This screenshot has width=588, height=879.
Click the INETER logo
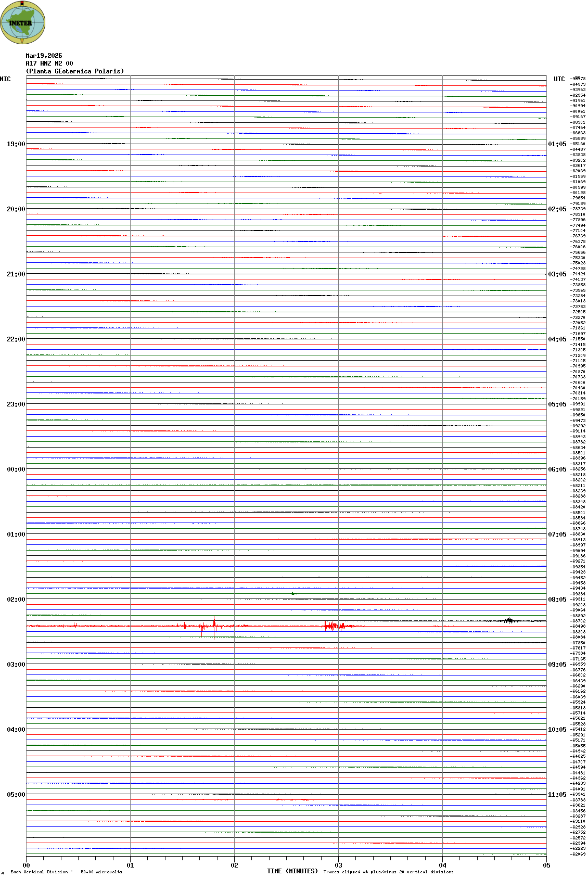[22, 22]
